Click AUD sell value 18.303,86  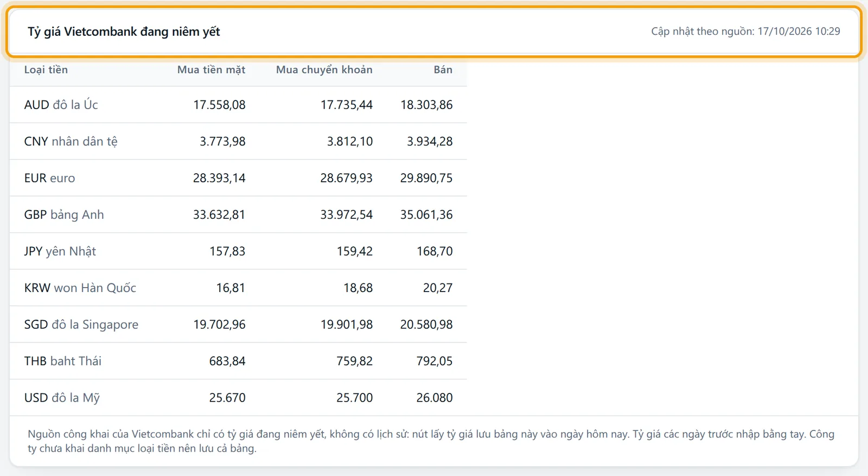(426, 105)
